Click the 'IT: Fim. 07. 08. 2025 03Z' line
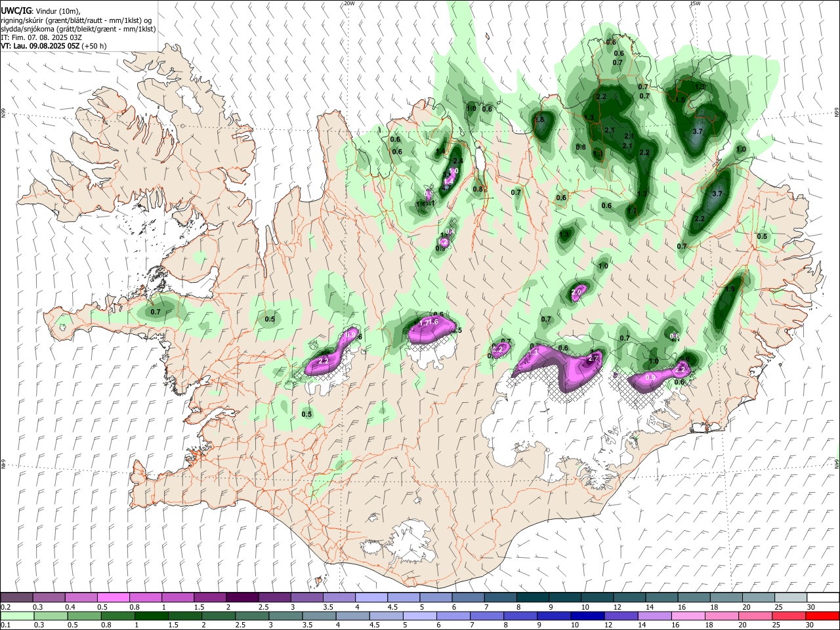Screen dimensions: 840x630 click(41, 37)
